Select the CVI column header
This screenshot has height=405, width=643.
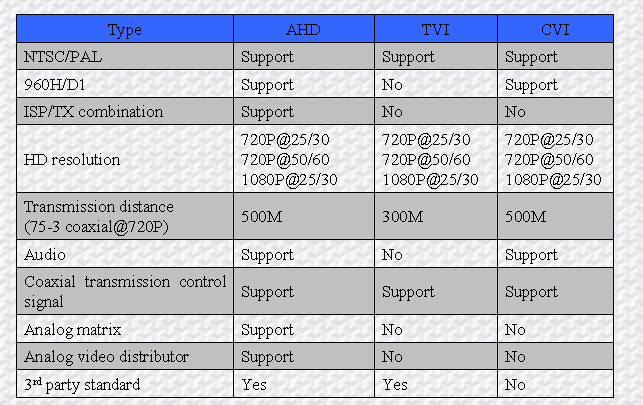tap(555, 29)
